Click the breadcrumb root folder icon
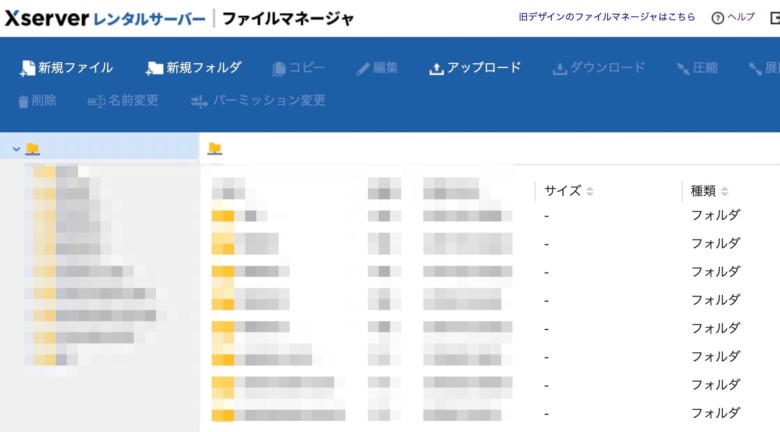Image resolution: width=780 pixels, height=432 pixels. [x=215, y=148]
